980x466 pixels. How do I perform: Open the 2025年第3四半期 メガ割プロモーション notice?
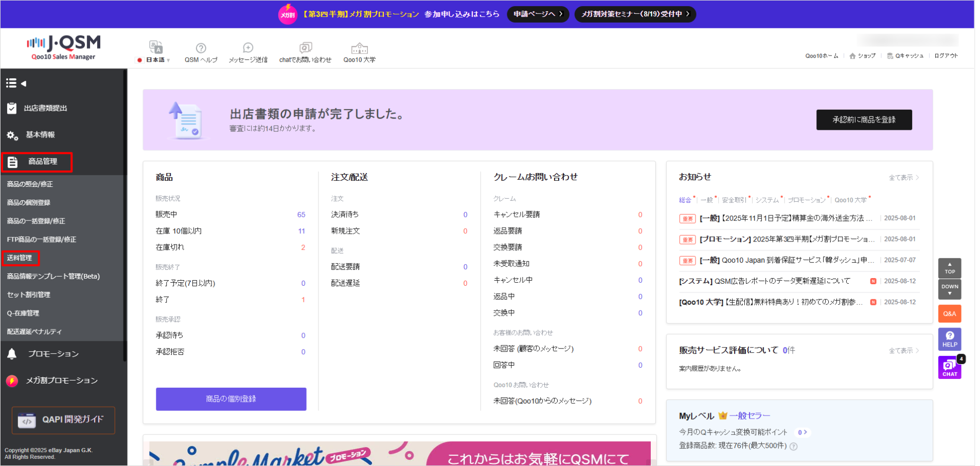[x=787, y=239]
